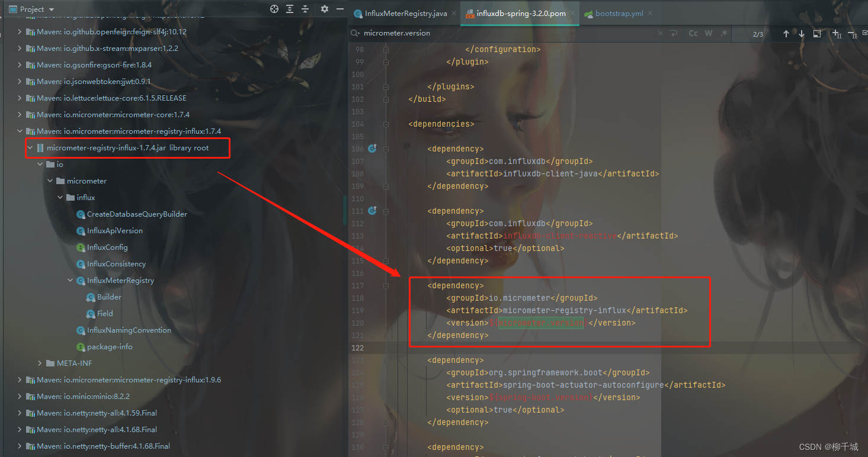Jump to next occurrence with the down arrow
This screenshot has height=457, width=868.
[x=801, y=34]
